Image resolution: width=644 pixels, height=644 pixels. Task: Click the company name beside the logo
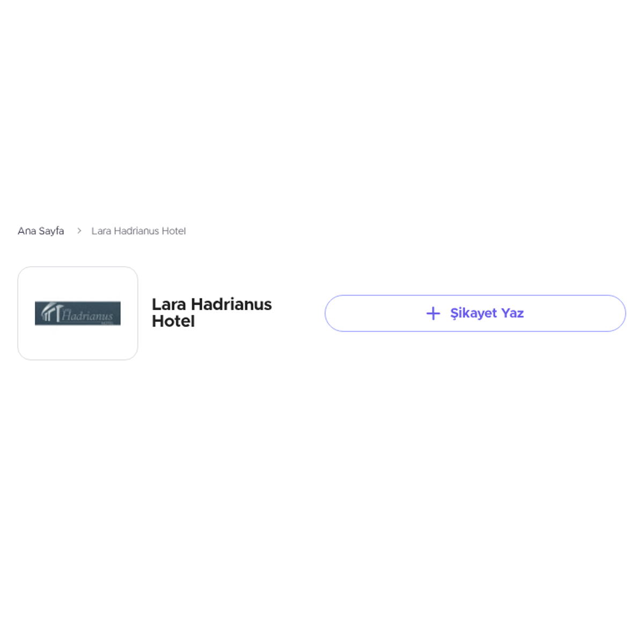point(212,312)
